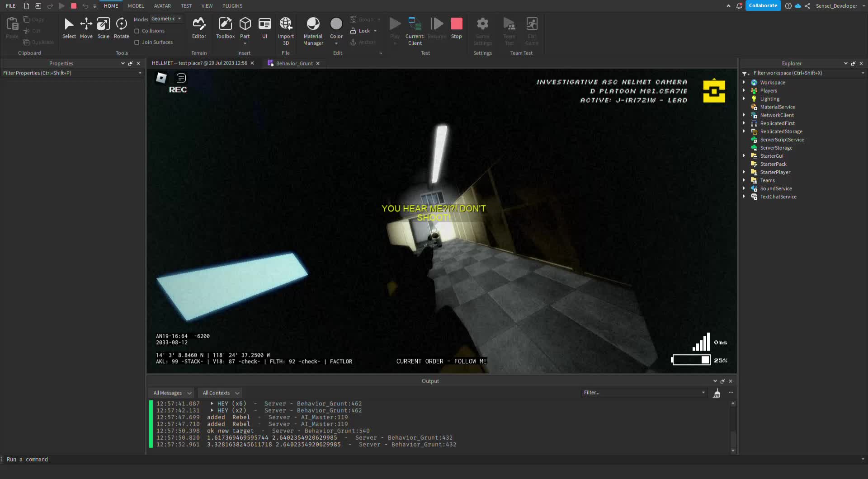Open notifications bell icon
The image size is (868, 479).
pos(739,6)
